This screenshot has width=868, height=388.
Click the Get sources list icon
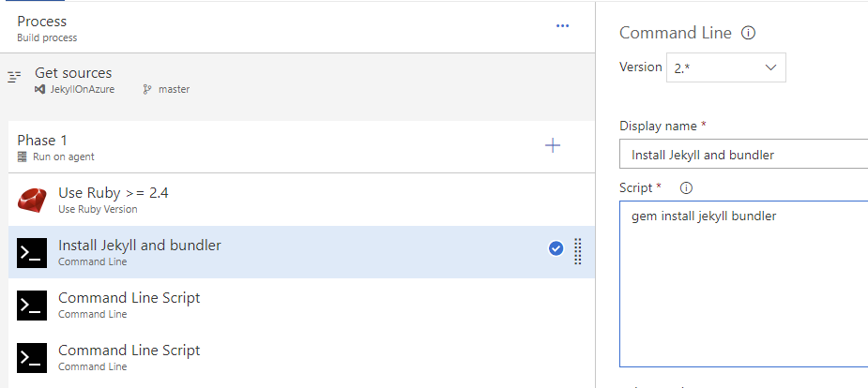pyautogui.click(x=14, y=77)
